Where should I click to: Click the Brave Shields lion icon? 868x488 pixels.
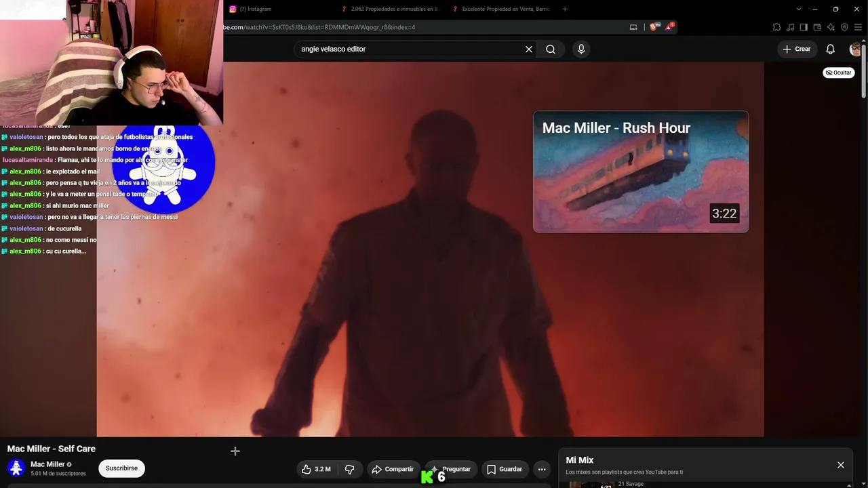[654, 27]
